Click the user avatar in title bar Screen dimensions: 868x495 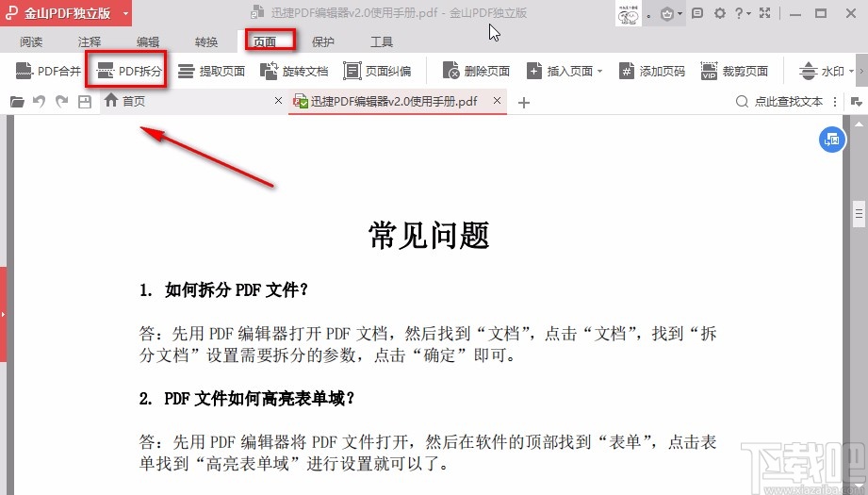[x=629, y=13]
